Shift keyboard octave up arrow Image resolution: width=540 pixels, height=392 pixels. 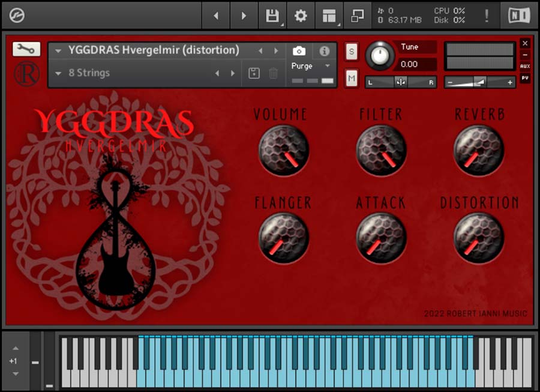(16, 348)
